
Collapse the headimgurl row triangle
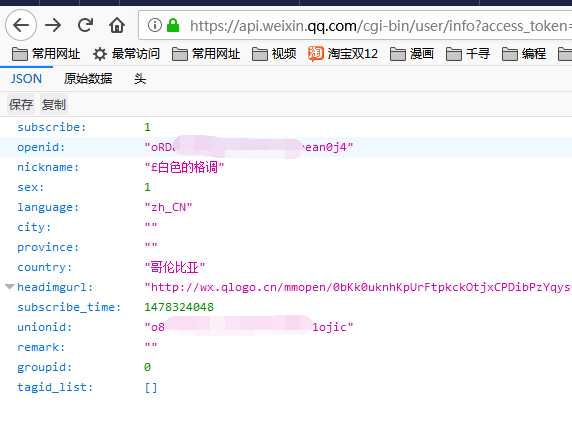click(x=10, y=287)
